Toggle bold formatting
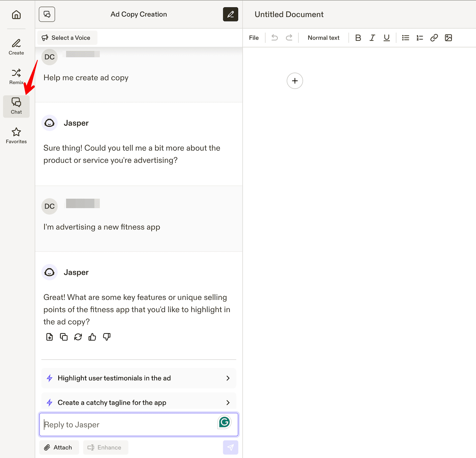This screenshot has height=458, width=476. tap(358, 38)
